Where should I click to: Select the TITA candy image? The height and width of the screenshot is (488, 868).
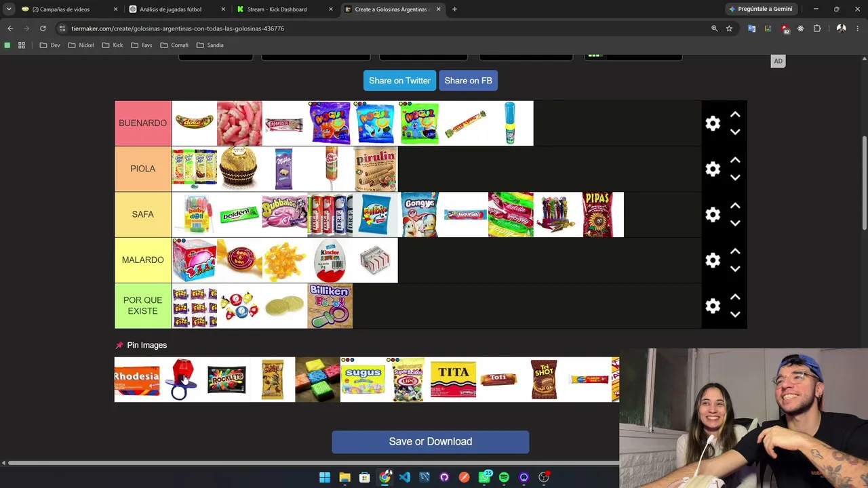tap(453, 380)
